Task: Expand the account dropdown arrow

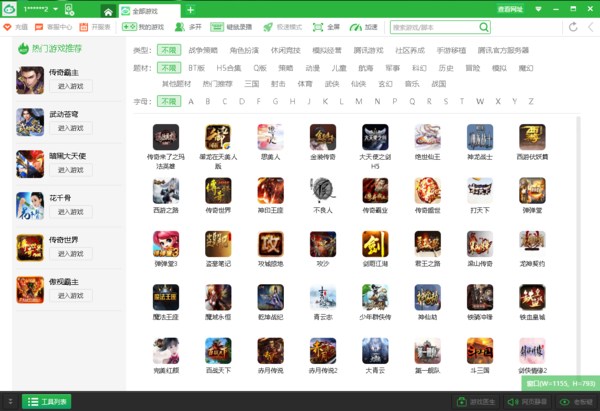Action: click(x=55, y=9)
